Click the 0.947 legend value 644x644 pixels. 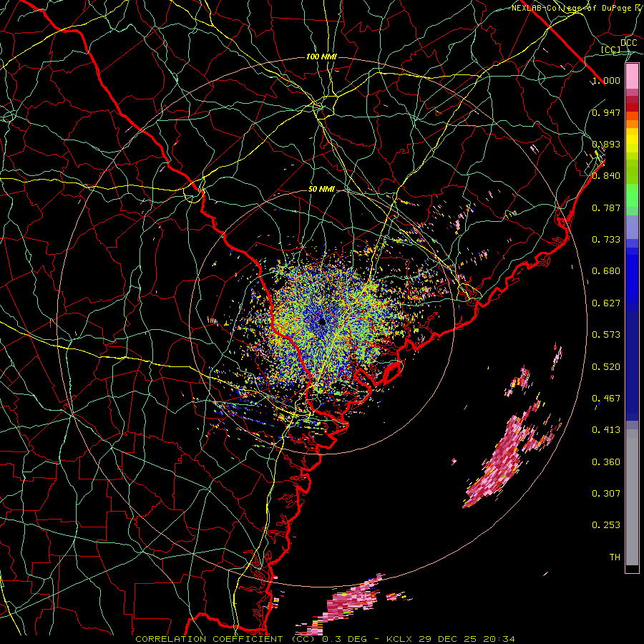click(x=606, y=112)
